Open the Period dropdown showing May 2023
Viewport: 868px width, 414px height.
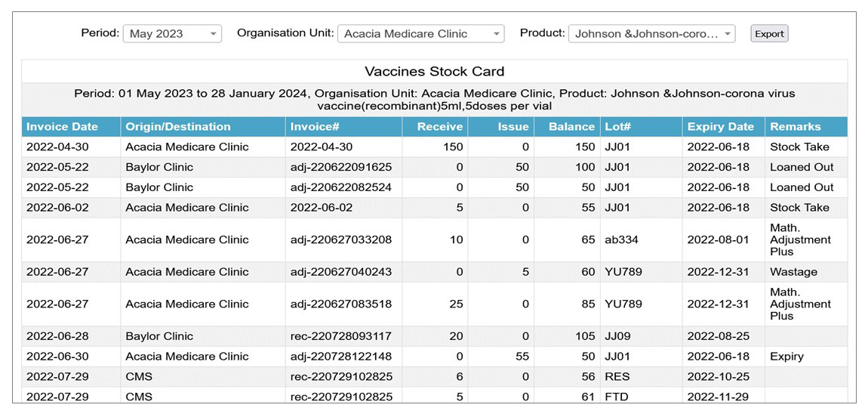[x=172, y=34]
